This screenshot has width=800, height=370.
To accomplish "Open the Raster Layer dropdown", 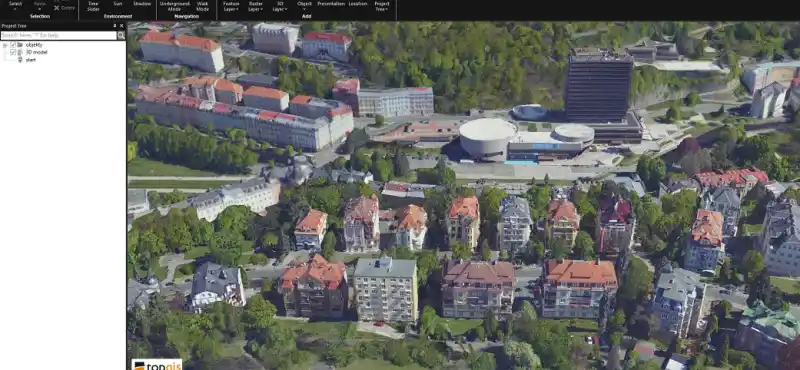I will click(x=256, y=6).
